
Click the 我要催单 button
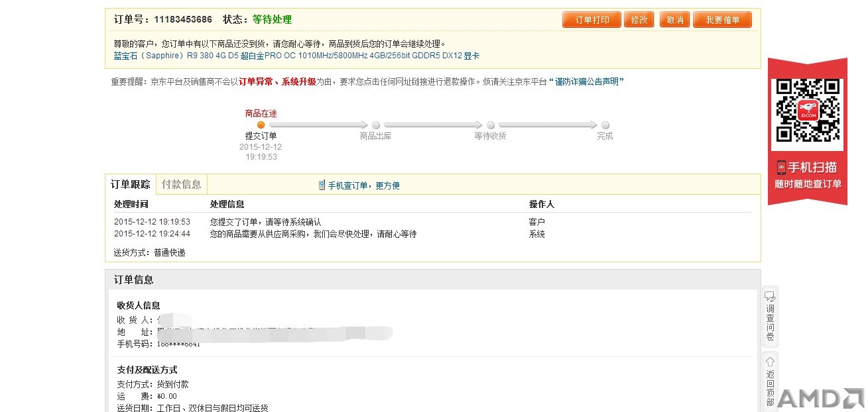(722, 20)
